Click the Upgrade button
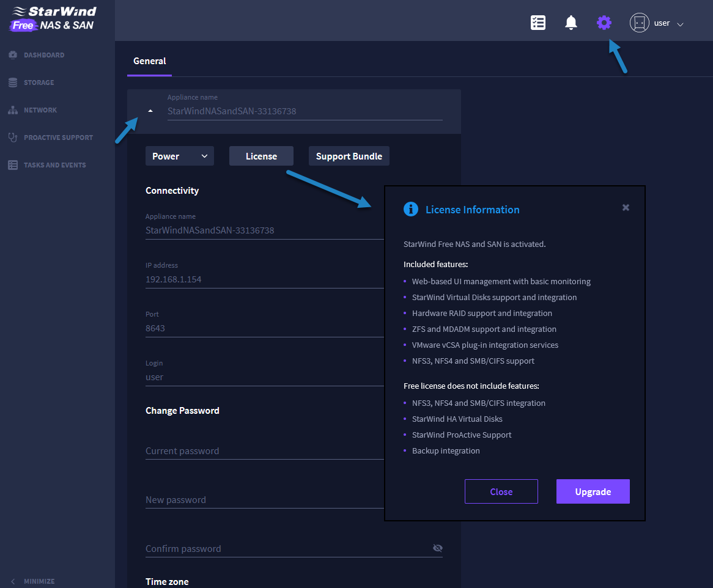This screenshot has height=588, width=713. click(593, 491)
